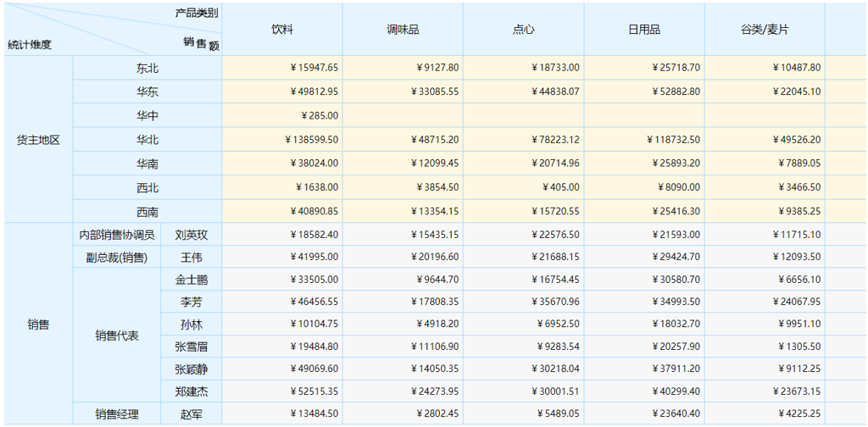The height and width of the screenshot is (427, 868).
Task: Click the 东北 region row header
Action: coord(147,68)
